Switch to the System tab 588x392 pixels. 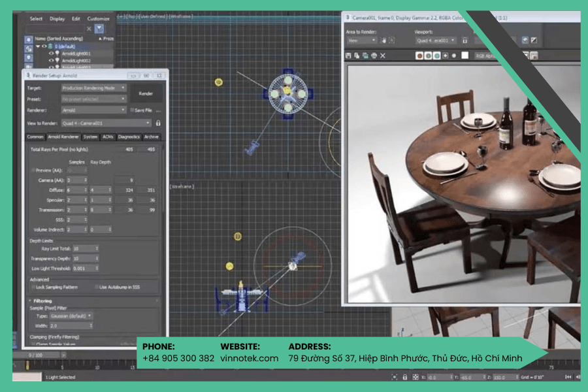click(90, 137)
